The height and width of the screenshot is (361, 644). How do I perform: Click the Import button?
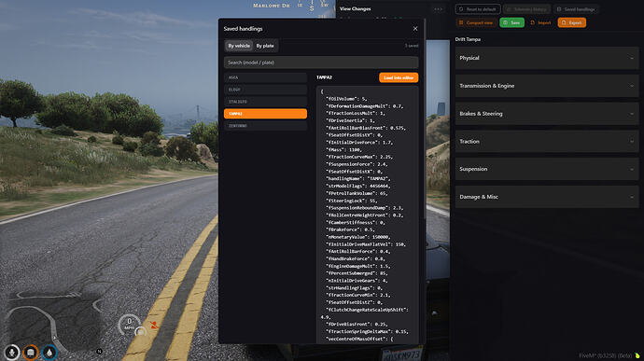point(540,22)
